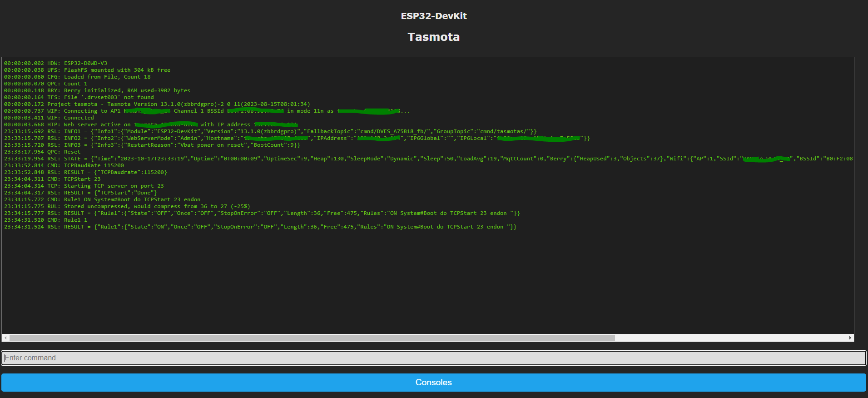868x398 pixels.
Task: Click log line 'Berry initialized, RAM used=3902 bytes'
Action: (x=97, y=90)
